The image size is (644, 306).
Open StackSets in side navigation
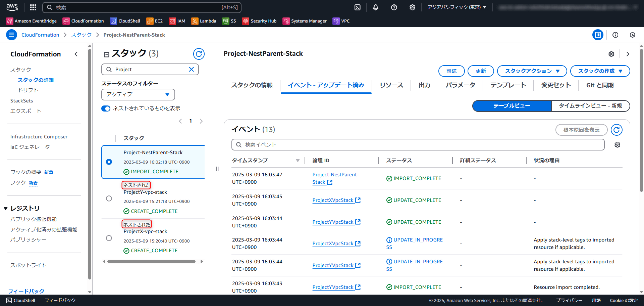coord(21,101)
